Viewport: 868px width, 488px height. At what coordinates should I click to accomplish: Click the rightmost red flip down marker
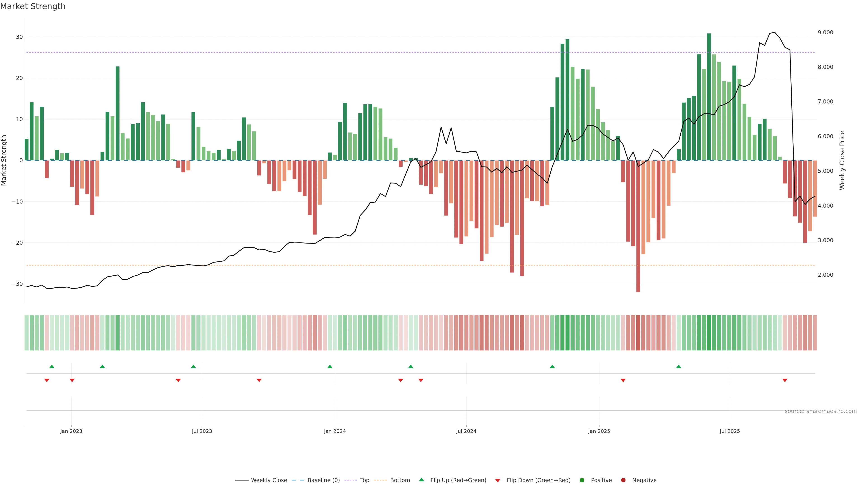coord(785,380)
